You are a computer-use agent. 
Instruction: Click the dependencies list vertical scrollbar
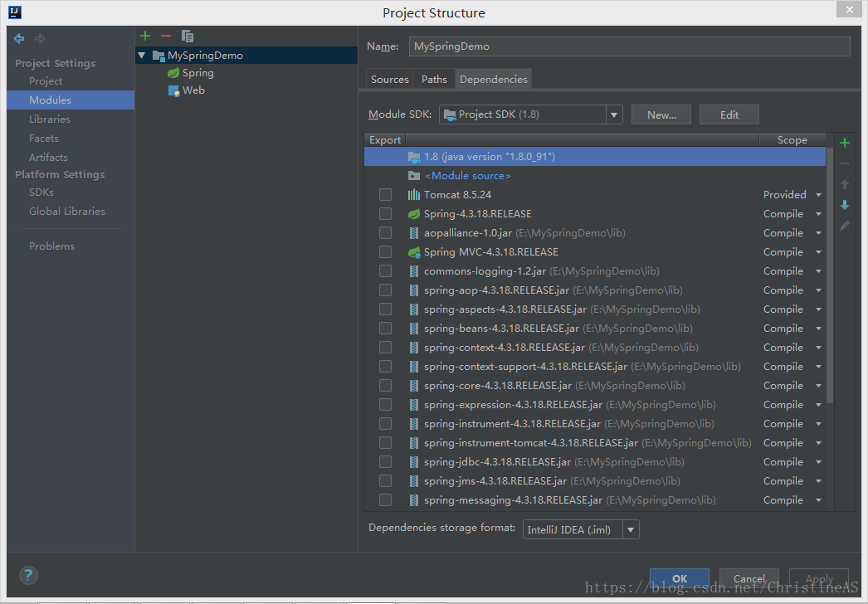click(830, 277)
